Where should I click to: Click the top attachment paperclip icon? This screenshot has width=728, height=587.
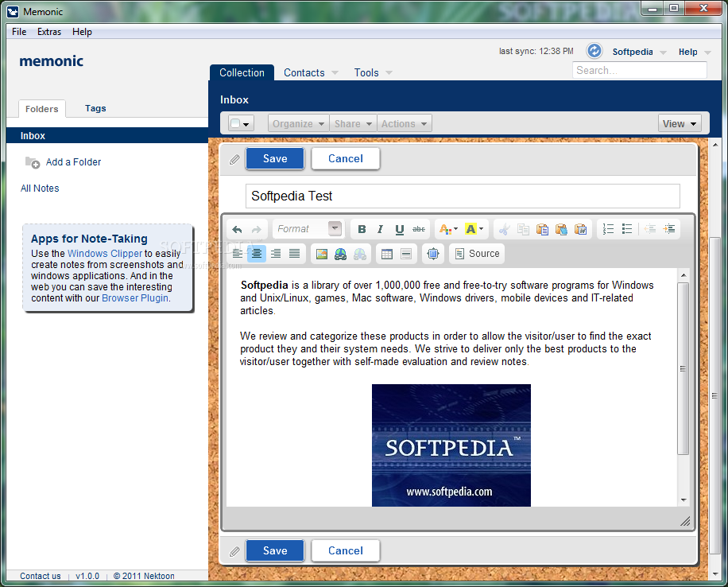click(x=234, y=159)
